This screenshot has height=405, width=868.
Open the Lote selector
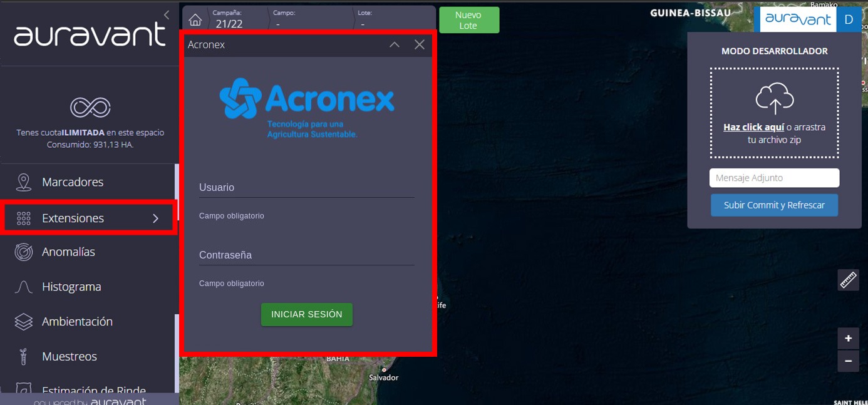click(x=395, y=19)
